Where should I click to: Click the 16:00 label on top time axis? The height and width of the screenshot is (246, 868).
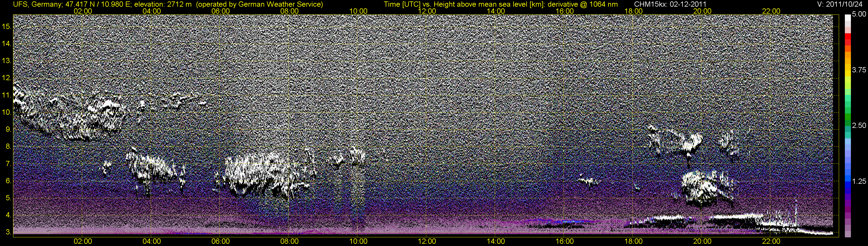click(x=565, y=11)
